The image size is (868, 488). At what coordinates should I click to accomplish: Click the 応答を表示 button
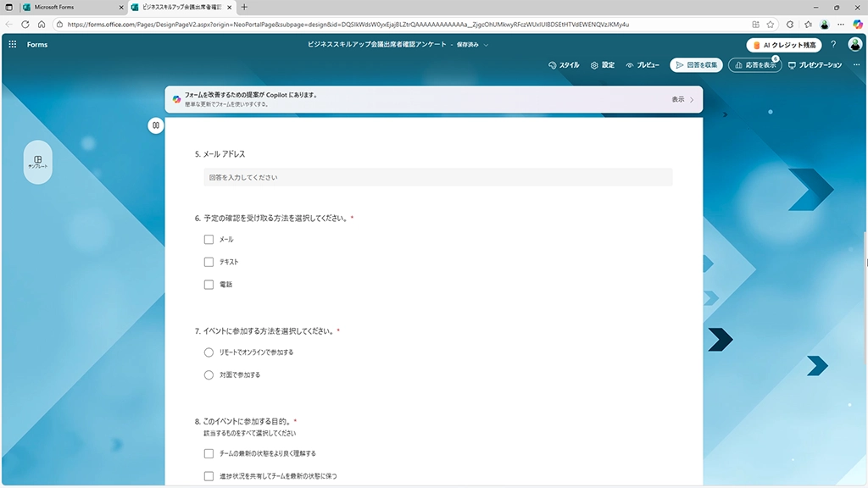tap(754, 65)
